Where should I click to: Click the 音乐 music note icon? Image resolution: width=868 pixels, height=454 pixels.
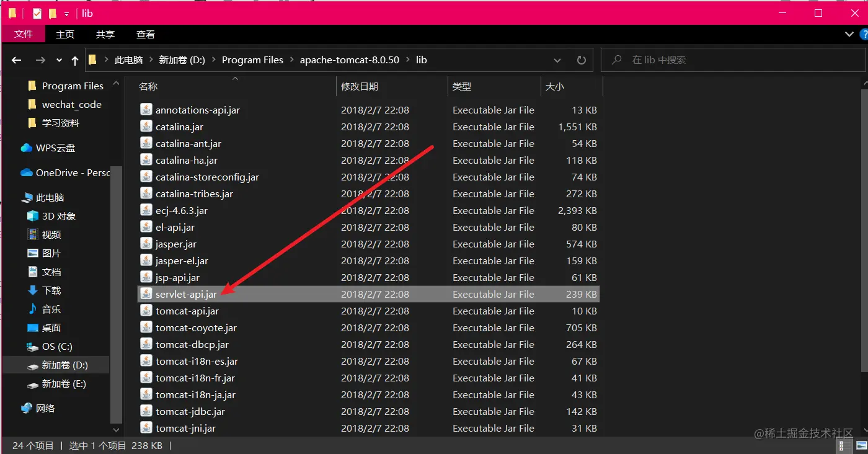(33, 309)
